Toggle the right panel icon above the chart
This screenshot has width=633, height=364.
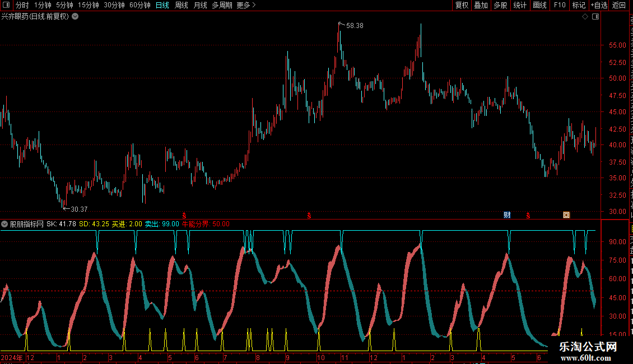[x=595, y=17]
